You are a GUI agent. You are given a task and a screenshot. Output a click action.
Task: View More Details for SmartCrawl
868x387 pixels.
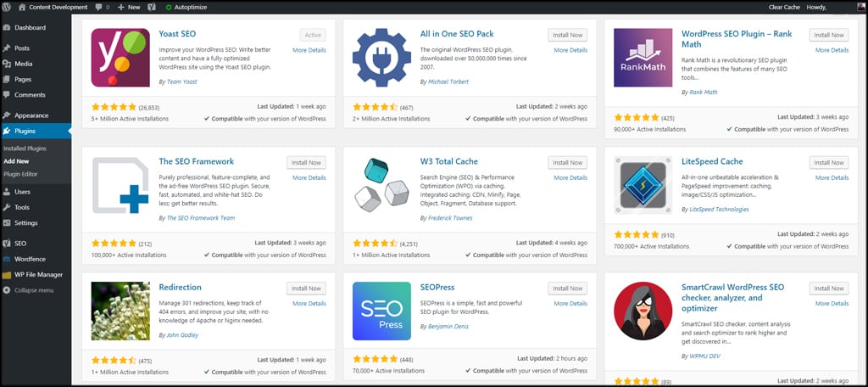pos(832,303)
